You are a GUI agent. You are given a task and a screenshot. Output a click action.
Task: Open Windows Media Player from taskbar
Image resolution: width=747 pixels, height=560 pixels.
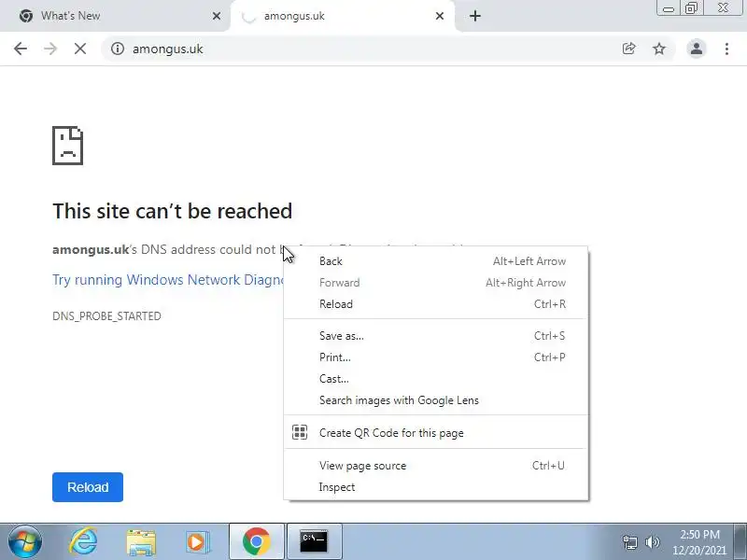198,542
